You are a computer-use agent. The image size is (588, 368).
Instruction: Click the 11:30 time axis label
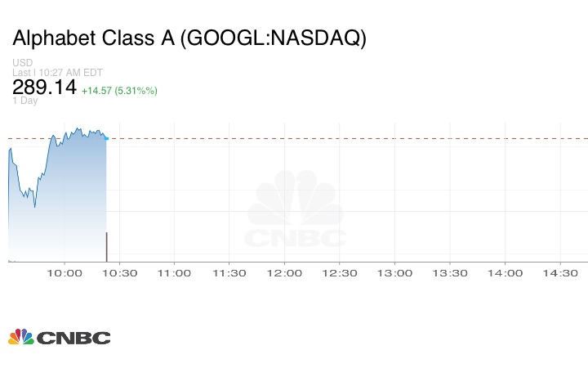click(229, 273)
